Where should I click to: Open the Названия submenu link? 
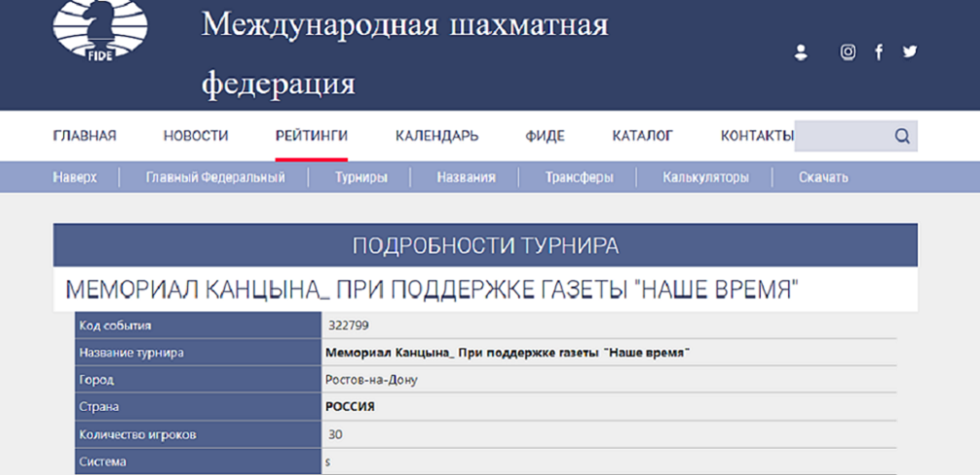[466, 177]
